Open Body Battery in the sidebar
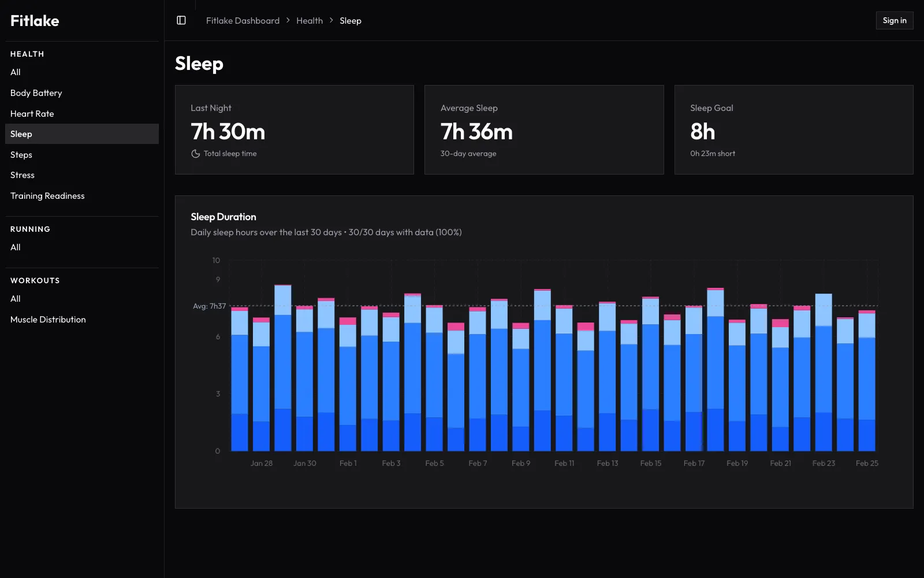The width and height of the screenshot is (924, 578). click(x=82, y=93)
